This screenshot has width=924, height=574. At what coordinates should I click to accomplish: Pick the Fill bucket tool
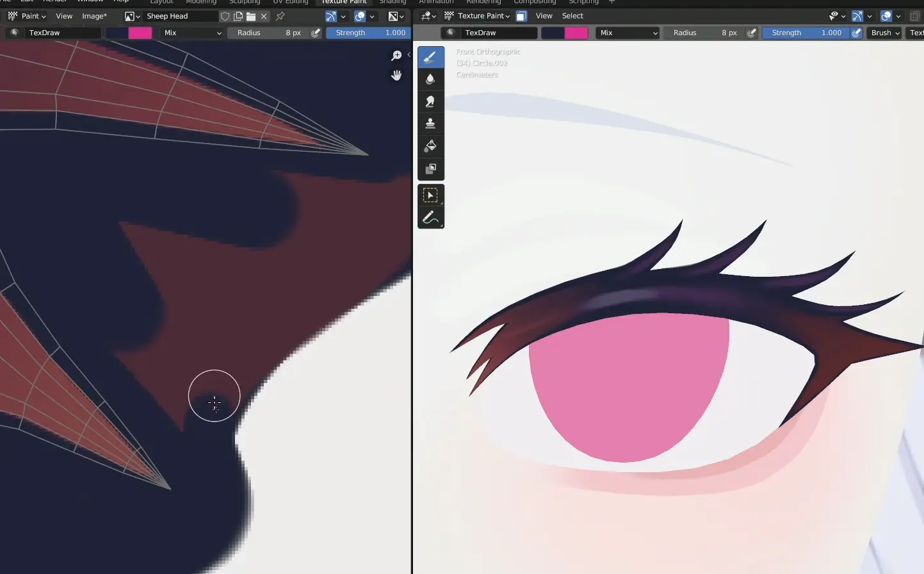tap(430, 146)
